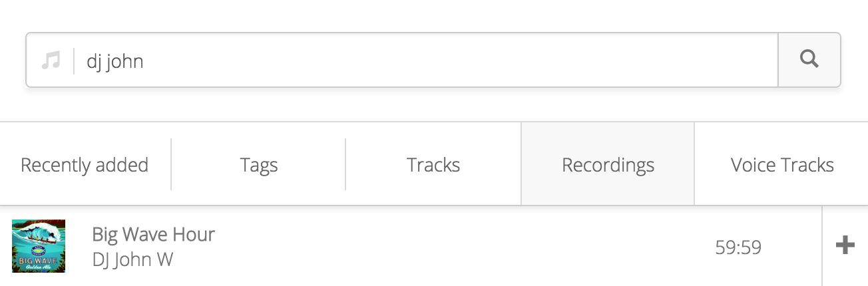This screenshot has height=286, width=868.
Task: Open the Big Wave album artwork thumbnail
Action: pyautogui.click(x=39, y=245)
